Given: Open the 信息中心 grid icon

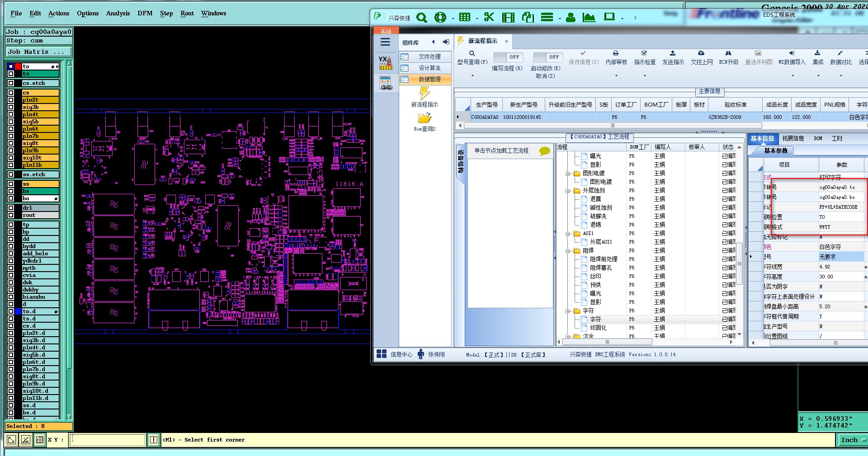Looking at the screenshot, I should point(382,354).
